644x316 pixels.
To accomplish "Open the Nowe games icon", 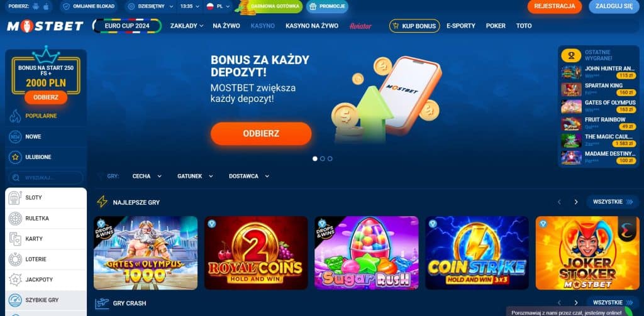I will (15, 137).
